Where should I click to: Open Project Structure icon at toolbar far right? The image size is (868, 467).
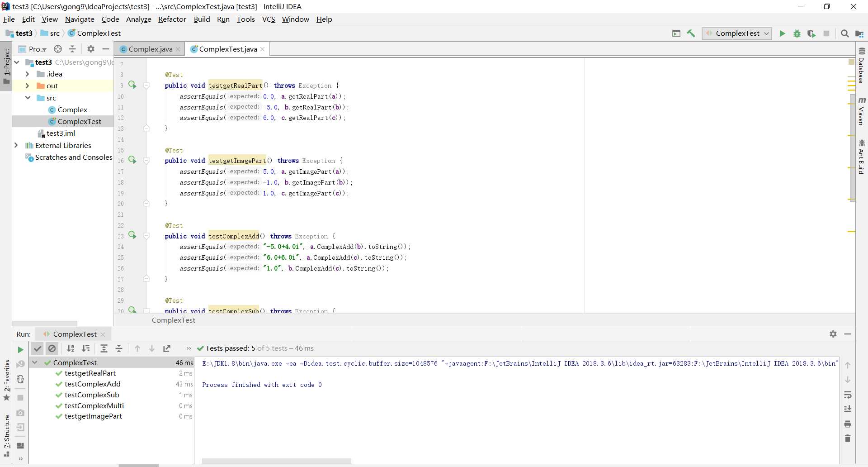click(859, 33)
